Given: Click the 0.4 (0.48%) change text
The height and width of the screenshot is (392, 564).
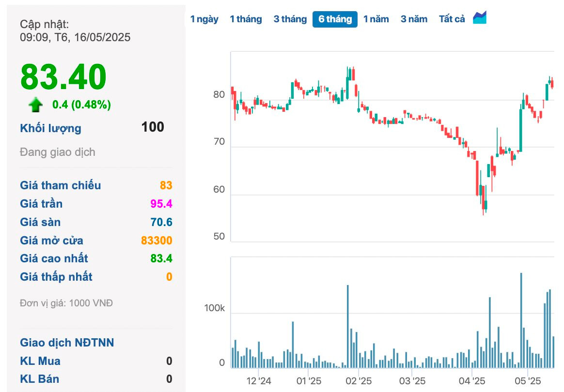Looking at the screenshot, I should (80, 104).
